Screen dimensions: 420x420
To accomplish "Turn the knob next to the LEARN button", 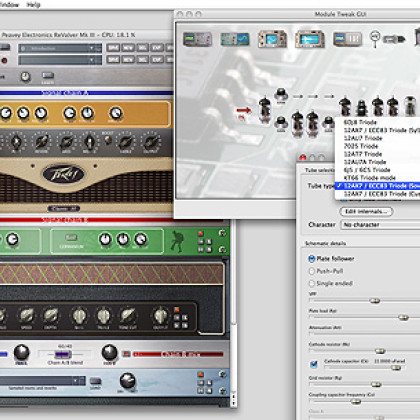I will 25,77.
